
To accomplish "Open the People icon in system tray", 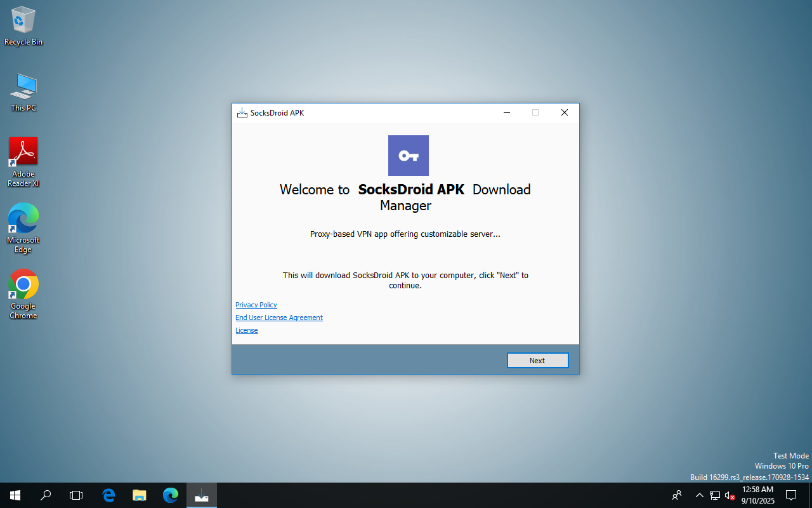I will pos(678,495).
